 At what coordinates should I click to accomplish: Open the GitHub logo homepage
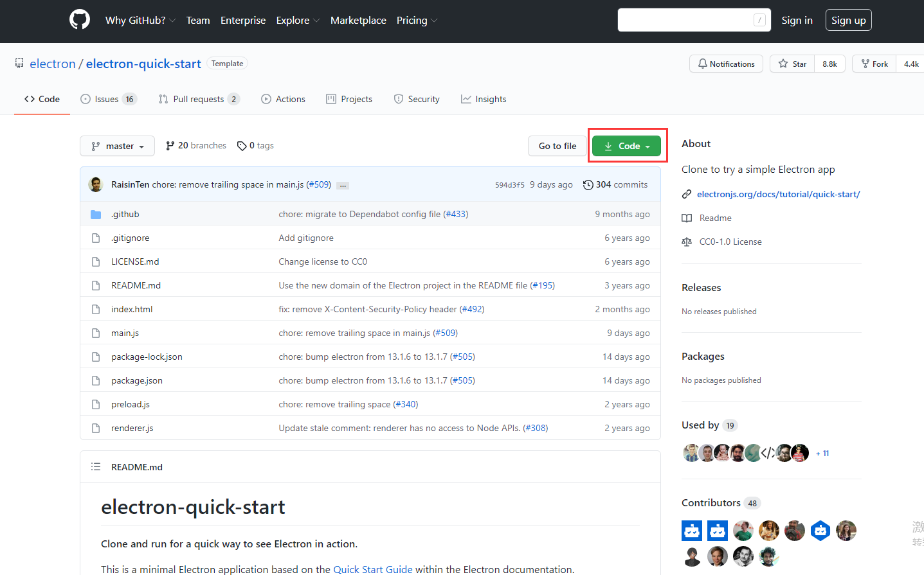[80, 20]
